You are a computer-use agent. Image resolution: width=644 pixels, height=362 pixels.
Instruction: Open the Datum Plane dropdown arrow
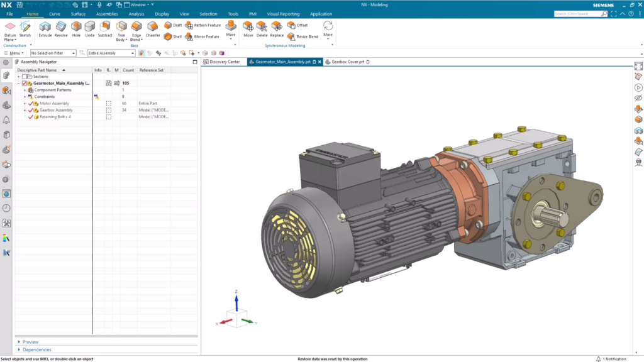coord(15,40)
